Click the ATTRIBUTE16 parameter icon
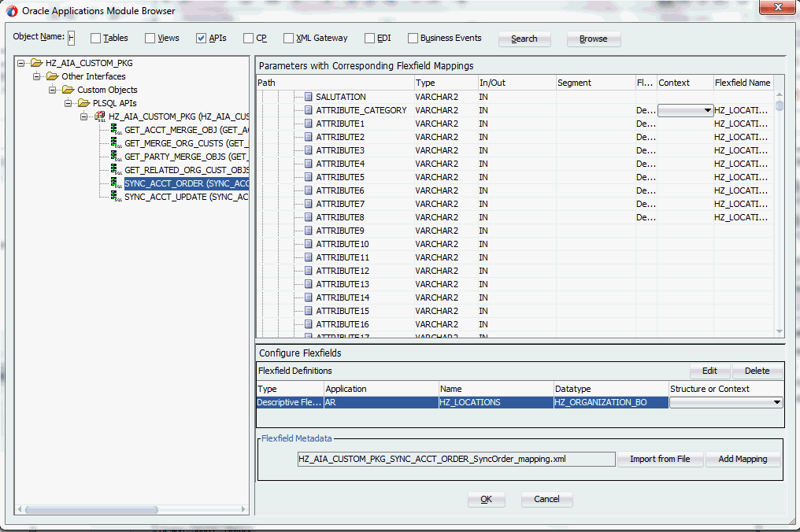This screenshot has height=532, width=800. (x=308, y=324)
